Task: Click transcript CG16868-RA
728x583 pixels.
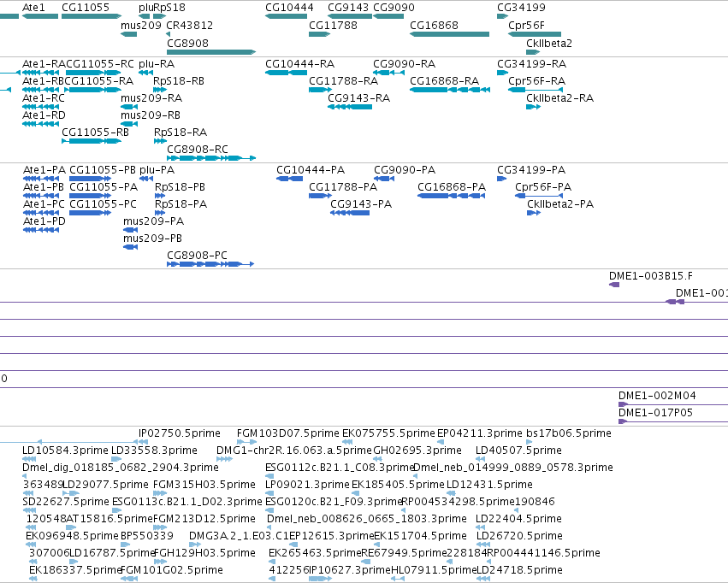Action: 450,90
